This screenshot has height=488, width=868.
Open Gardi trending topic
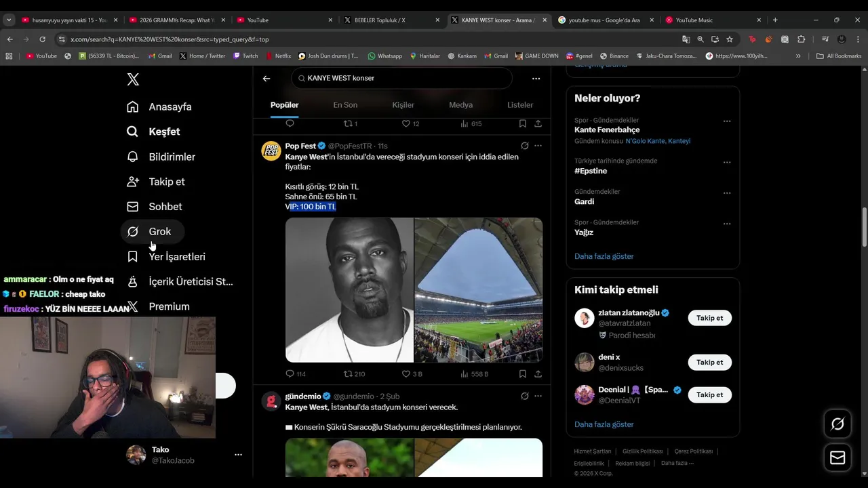pyautogui.click(x=584, y=201)
